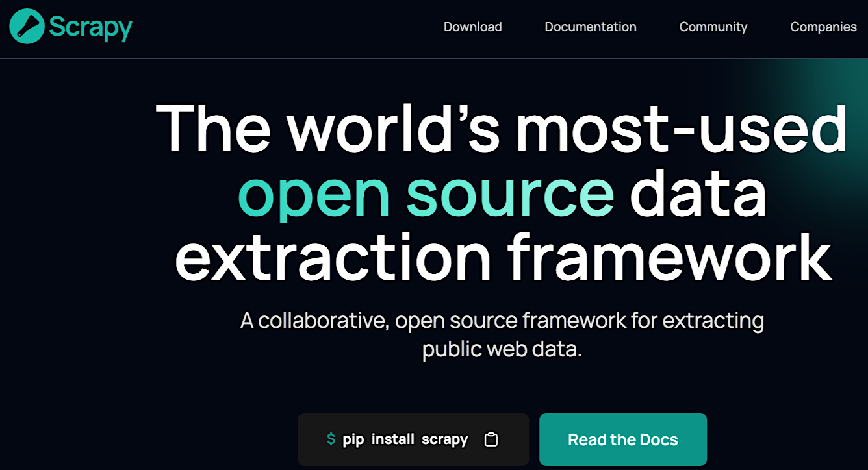Click the 'extraction framework' heading line
This screenshot has height=470, width=868.
click(503, 256)
